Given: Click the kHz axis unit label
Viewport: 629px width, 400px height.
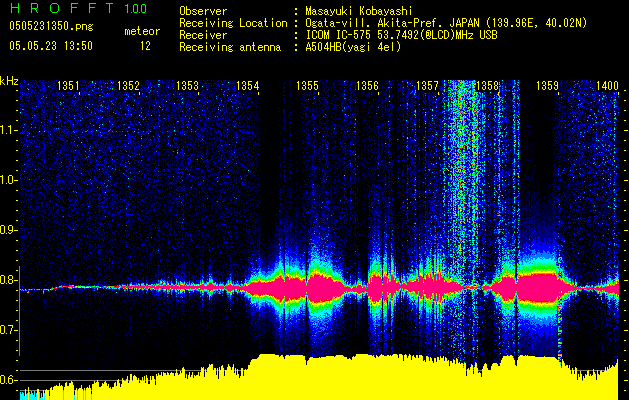Looking at the screenshot, I should pyautogui.click(x=9, y=81).
